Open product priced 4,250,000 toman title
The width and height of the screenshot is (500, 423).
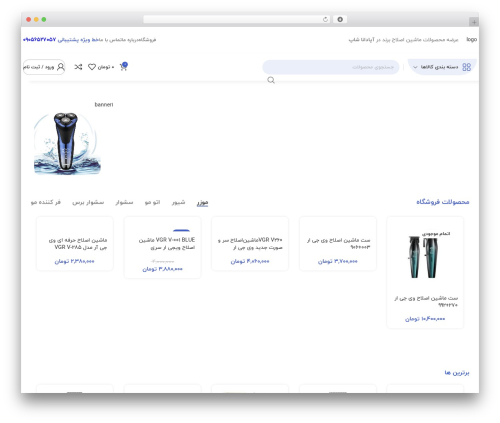(x=250, y=243)
